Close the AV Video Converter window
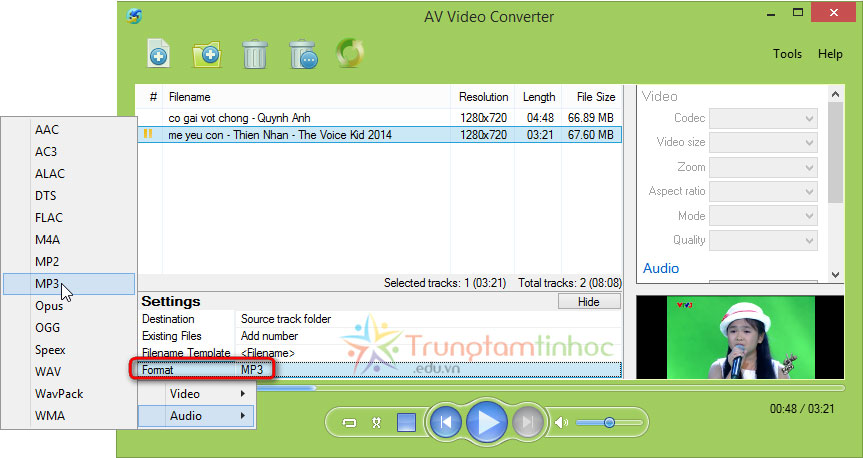Viewport: 863px width, 458px height. 834,13
